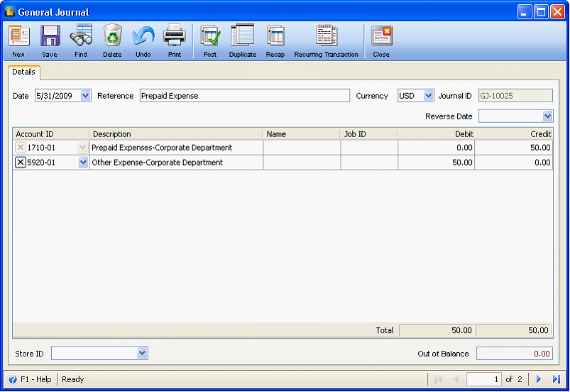Go to the next record arrow
The height and width of the screenshot is (392, 570).
(539, 379)
